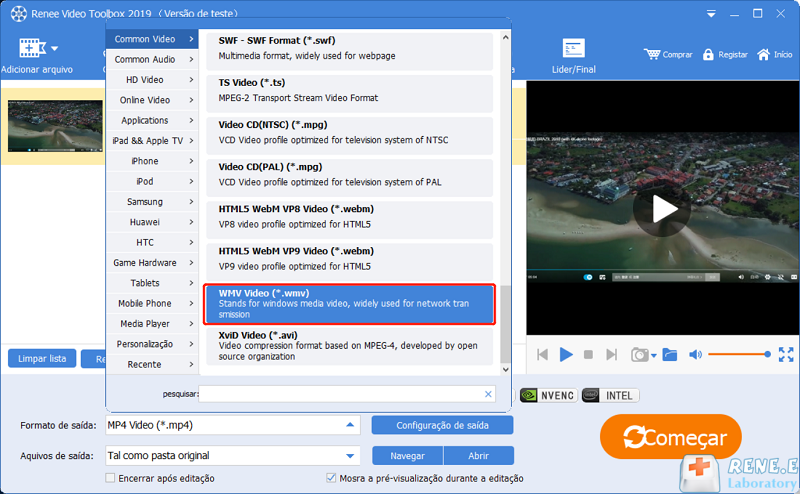Screen dimensions: 800x494
Task: Open the iPod category
Action: click(152, 181)
